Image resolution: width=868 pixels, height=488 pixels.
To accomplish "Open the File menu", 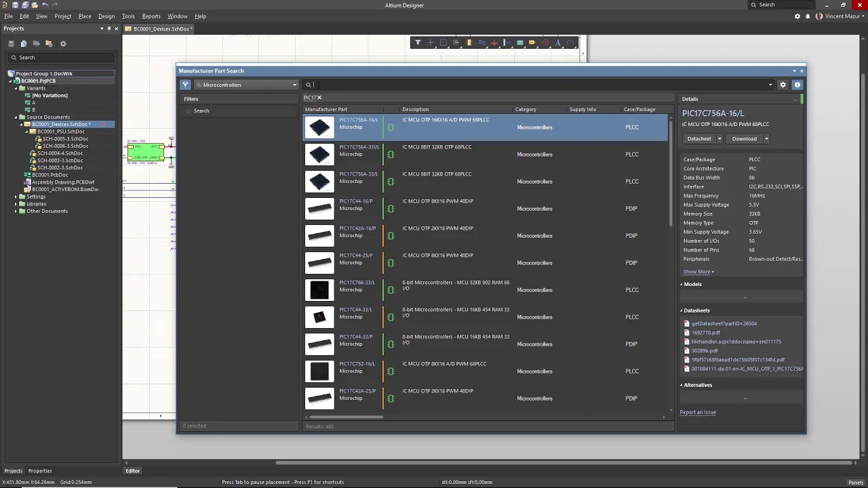I will click(x=9, y=16).
